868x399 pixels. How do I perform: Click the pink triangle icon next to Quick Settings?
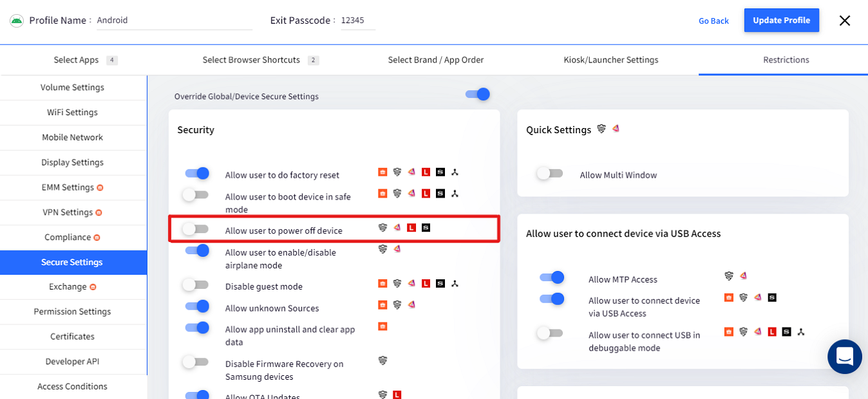616,129
